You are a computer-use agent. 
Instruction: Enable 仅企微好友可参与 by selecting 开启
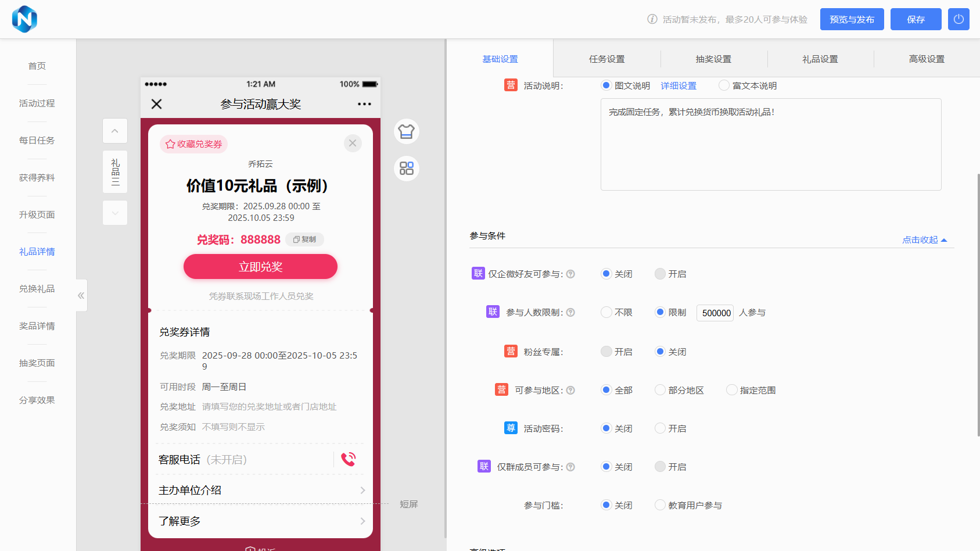[660, 274]
